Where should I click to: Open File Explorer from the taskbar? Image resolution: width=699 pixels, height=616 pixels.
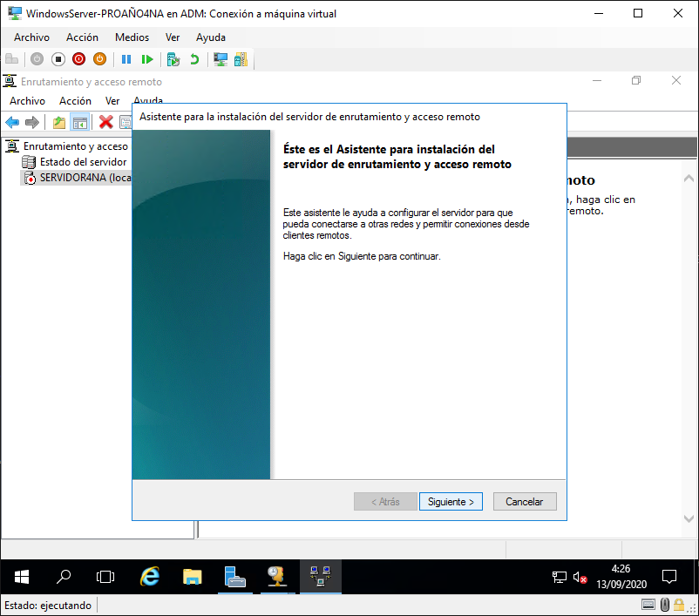192,577
